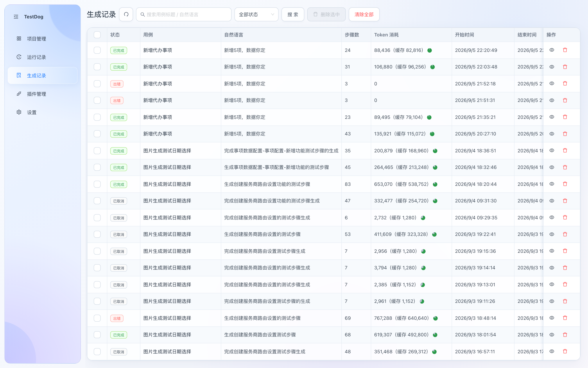Delete the record started at 21:35:21
Screen dimensions: 588x368
click(565, 117)
